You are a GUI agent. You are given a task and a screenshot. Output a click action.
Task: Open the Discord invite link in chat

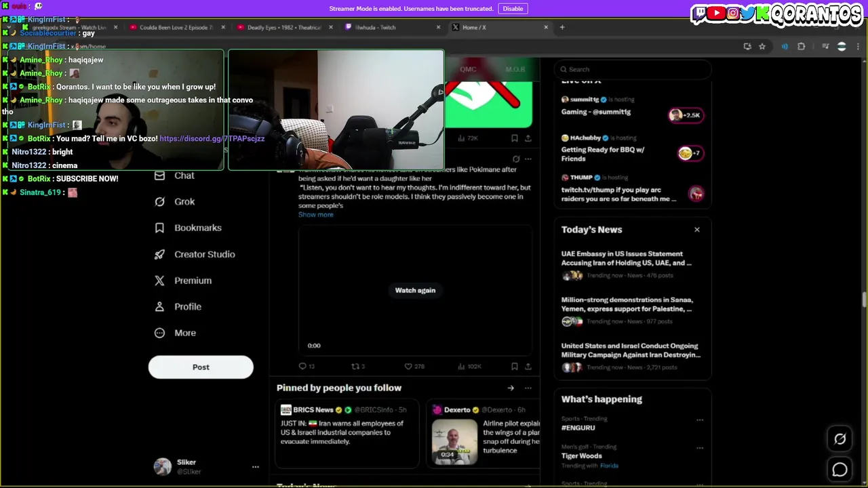click(x=212, y=138)
